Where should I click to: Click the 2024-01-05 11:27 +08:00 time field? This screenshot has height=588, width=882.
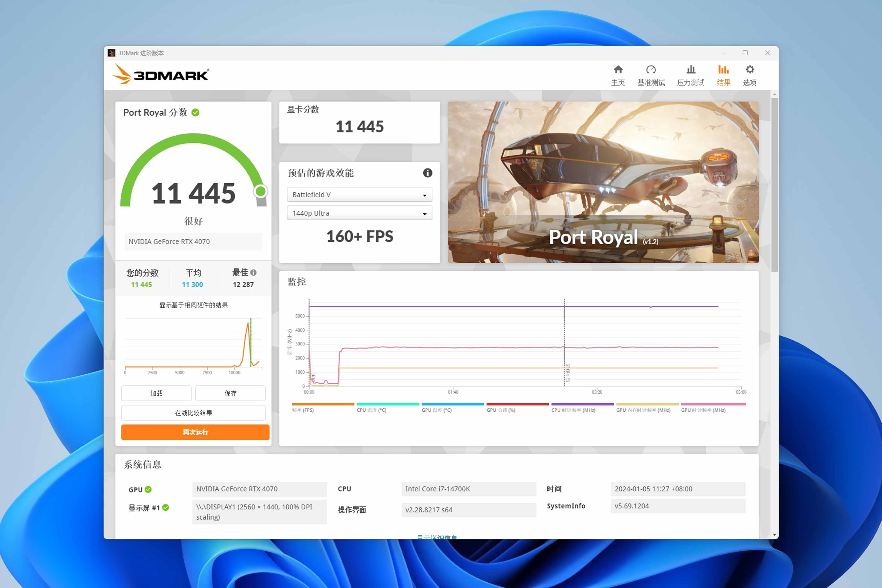[x=678, y=489]
